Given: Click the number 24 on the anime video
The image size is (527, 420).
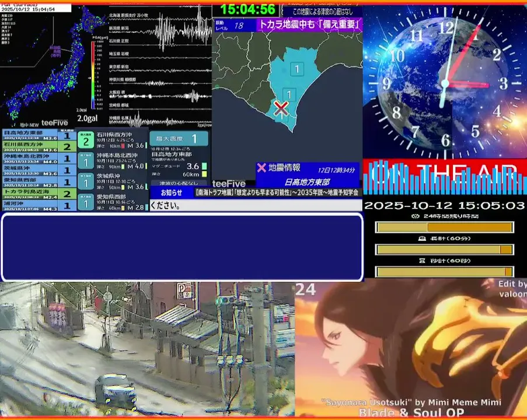Looking at the screenshot, I should tap(305, 290).
